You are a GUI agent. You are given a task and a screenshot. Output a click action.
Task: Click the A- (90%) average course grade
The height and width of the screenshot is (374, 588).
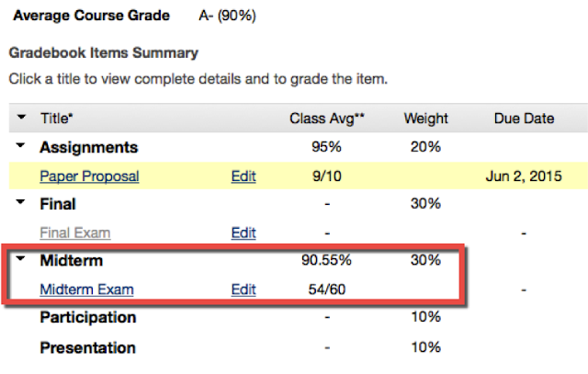click(x=227, y=16)
